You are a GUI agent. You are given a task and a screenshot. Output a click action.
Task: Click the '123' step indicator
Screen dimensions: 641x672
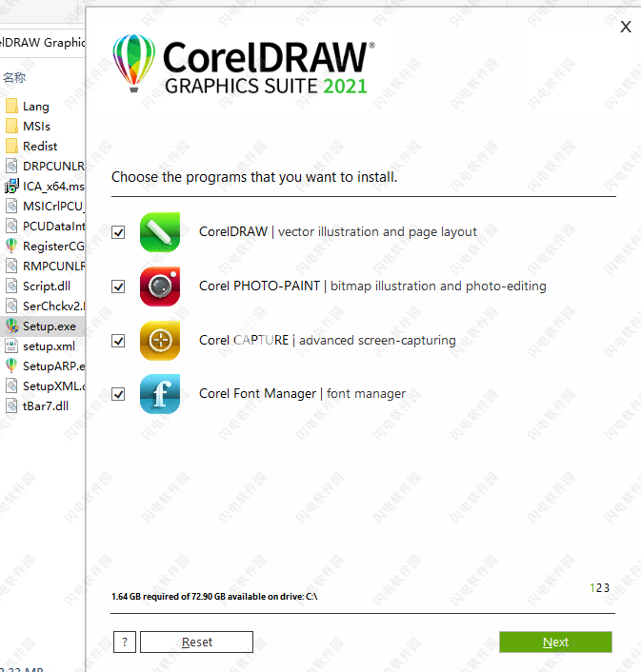(x=599, y=588)
